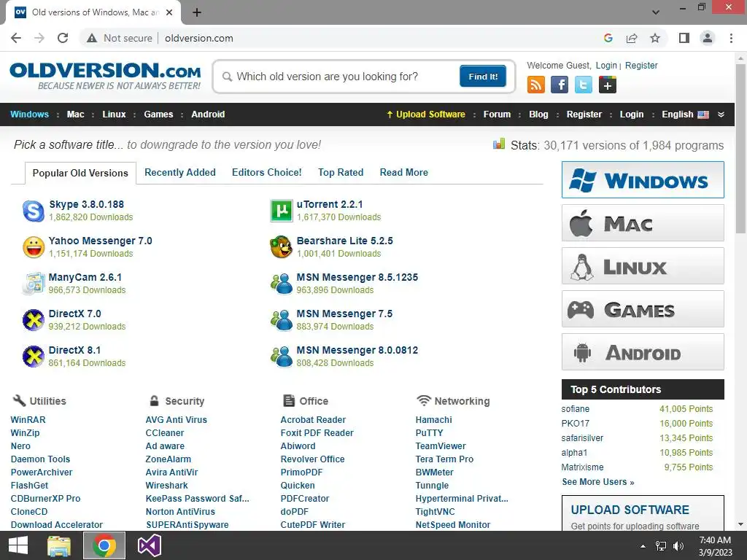
Task: Click the Register link beside Welcome Guest
Action: [x=641, y=65]
